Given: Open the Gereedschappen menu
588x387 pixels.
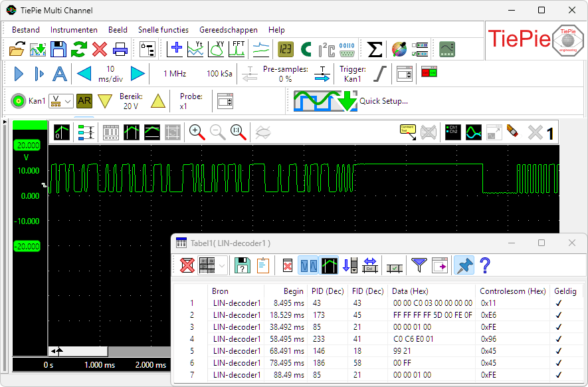Looking at the screenshot, I should pos(229,30).
